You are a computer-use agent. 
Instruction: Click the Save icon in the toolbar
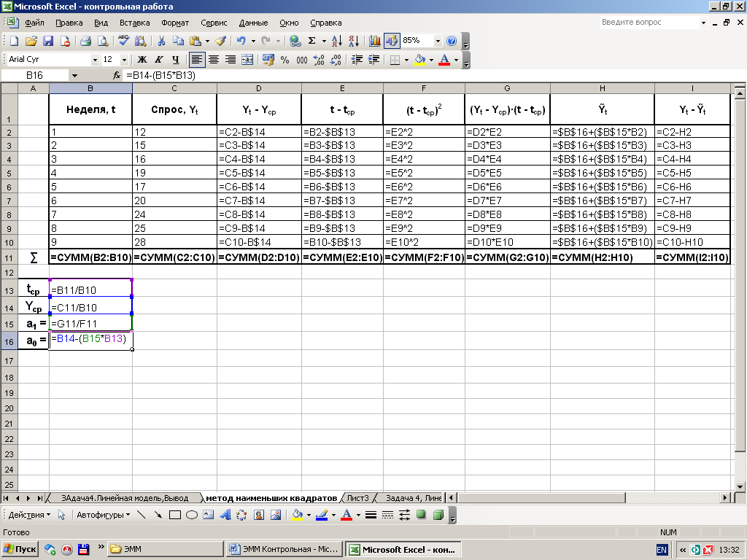click(48, 41)
